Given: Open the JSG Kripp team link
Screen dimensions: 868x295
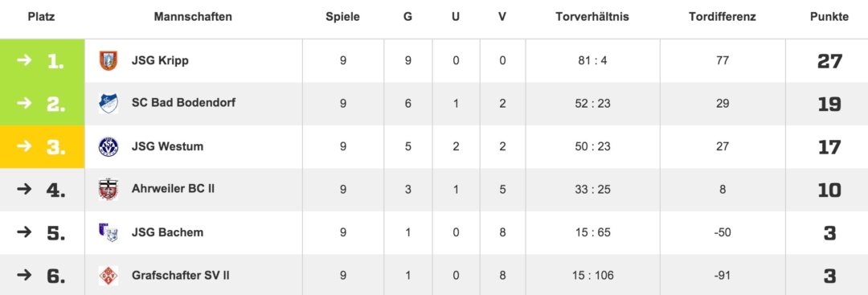Looking at the screenshot, I should pyautogui.click(x=160, y=60).
